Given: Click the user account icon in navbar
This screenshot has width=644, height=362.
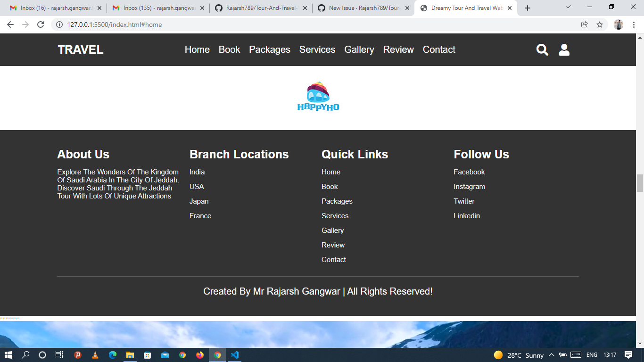Looking at the screenshot, I should 564,50.
